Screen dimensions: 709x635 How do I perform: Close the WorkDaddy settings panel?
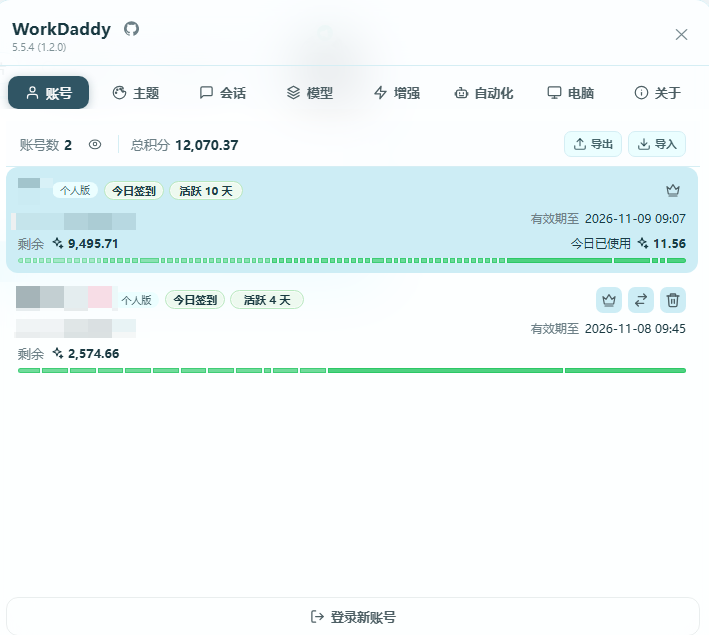[x=681, y=34]
